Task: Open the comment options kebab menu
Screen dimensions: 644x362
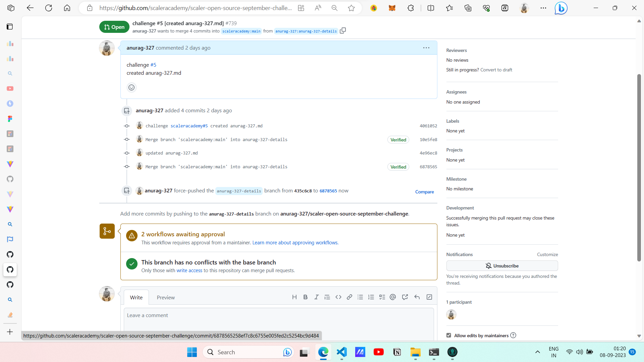Action: 426,48
